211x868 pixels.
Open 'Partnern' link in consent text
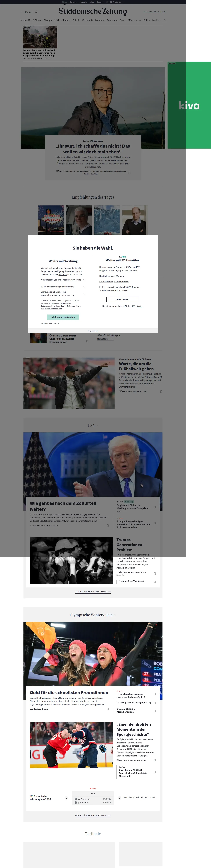point(63,275)
